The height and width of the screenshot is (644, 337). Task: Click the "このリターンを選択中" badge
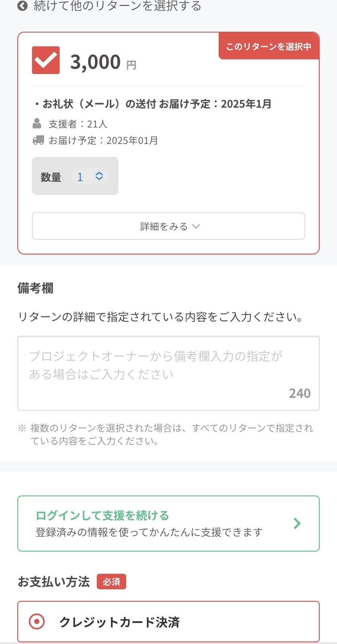[x=269, y=47]
